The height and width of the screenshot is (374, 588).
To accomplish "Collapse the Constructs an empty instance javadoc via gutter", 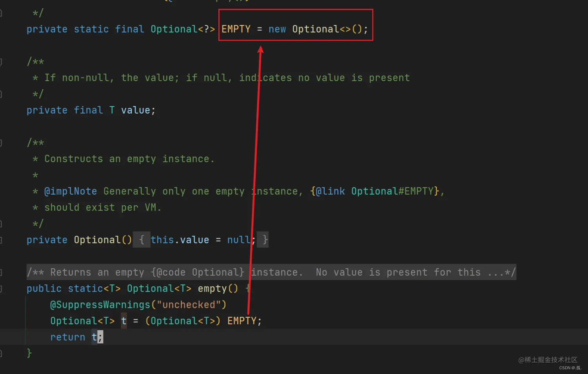I will click(1, 143).
